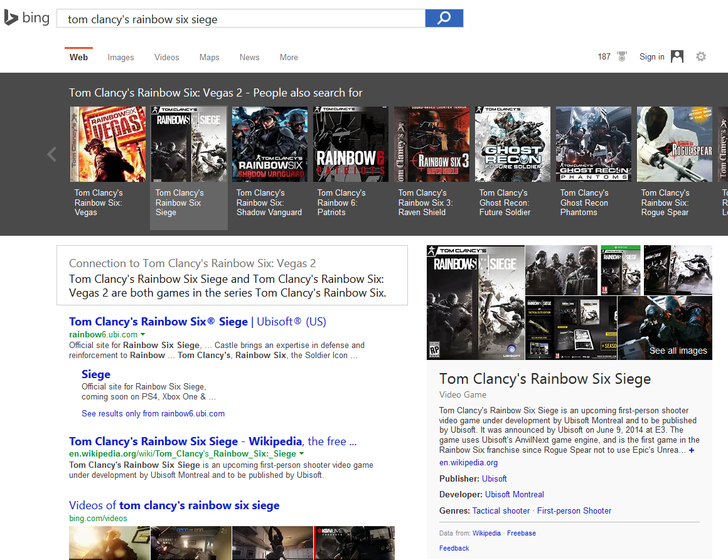Viewport: 728px width, 560px height.
Task: Expand rainbow6.ubi.com URL dropdown arrow
Action: click(143, 335)
